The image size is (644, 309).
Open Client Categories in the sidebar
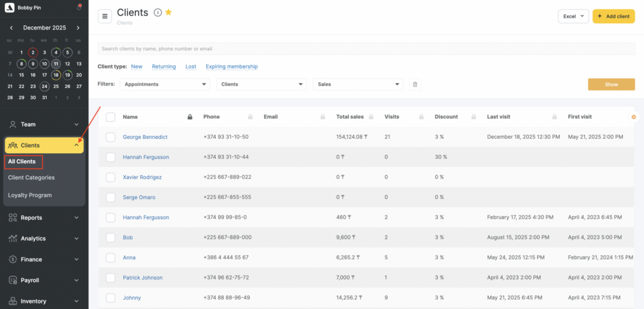31,178
